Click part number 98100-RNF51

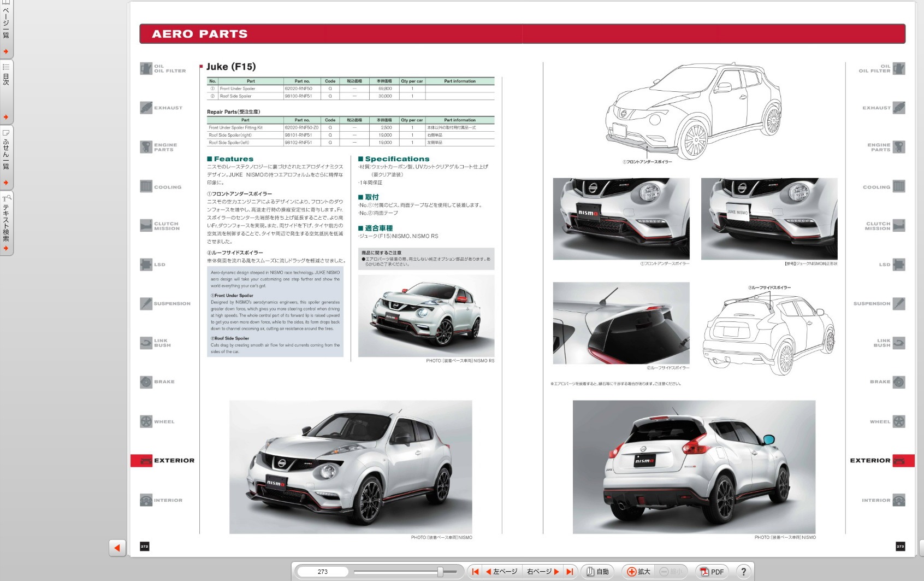pyautogui.click(x=298, y=96)
